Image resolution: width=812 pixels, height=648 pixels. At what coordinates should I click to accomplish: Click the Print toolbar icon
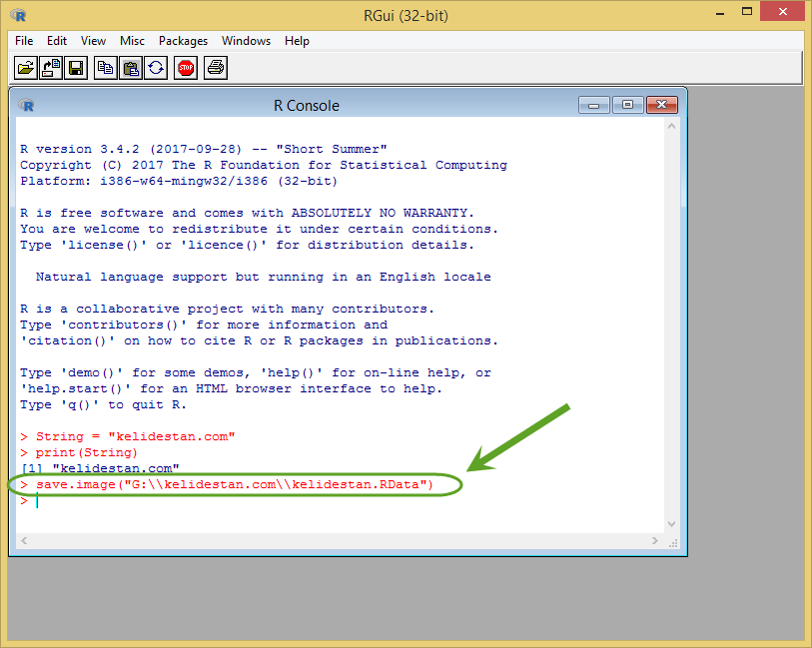coord(216,68)
